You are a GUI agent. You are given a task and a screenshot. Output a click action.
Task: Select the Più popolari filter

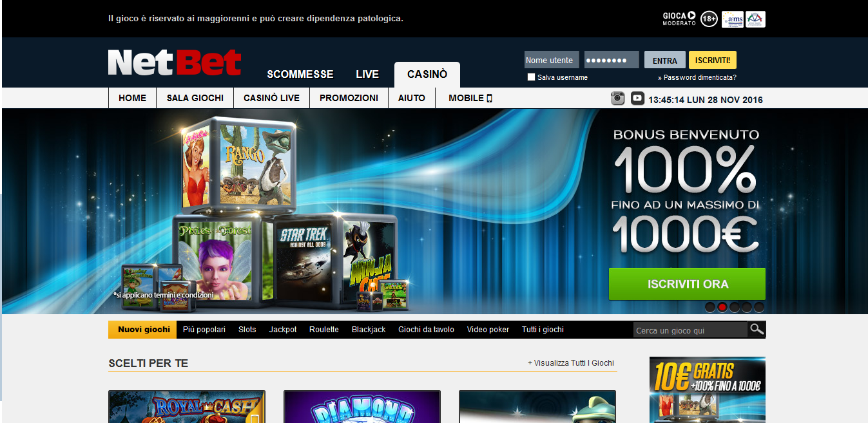[x=204, y=330]
